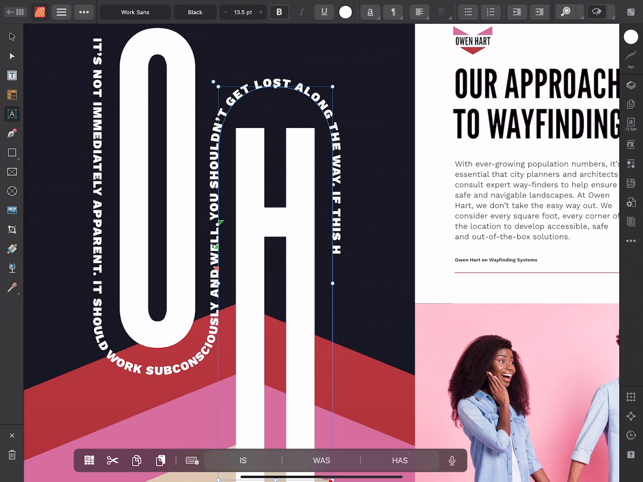Image resolution: width=643 pixels, height=482 pixels.
Task: Tap the deselect X icon
Action: (x=12, y=436)
